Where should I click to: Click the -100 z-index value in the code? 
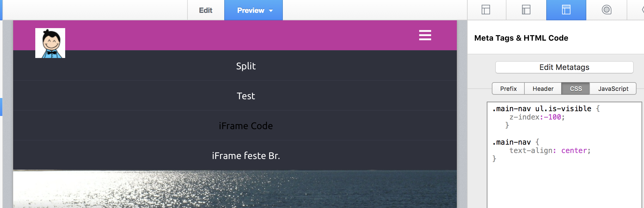tap(553, 117)
